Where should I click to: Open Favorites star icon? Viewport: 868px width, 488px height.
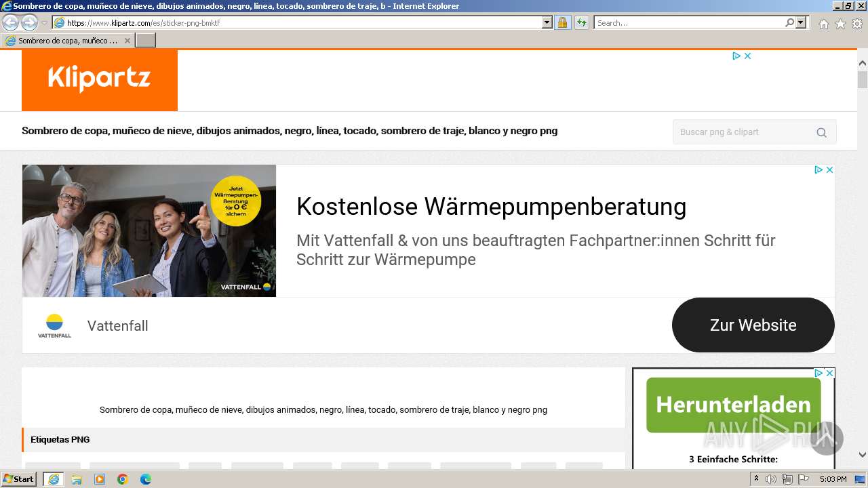840,24
